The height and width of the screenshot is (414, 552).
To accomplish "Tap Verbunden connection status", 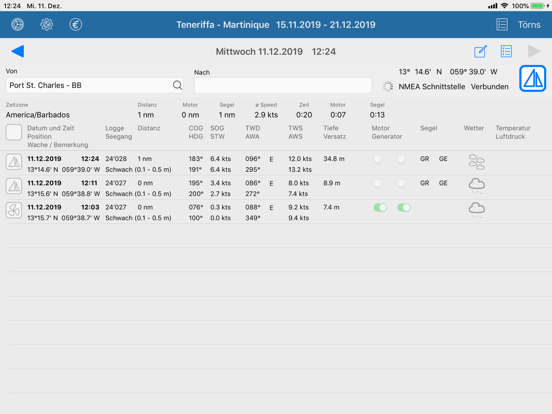I will coord(490,87).
